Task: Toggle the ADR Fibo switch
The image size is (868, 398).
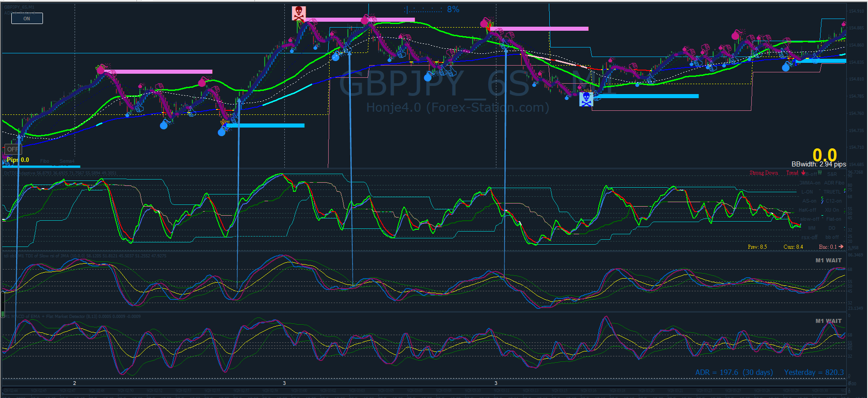Action: coord(834,183)
